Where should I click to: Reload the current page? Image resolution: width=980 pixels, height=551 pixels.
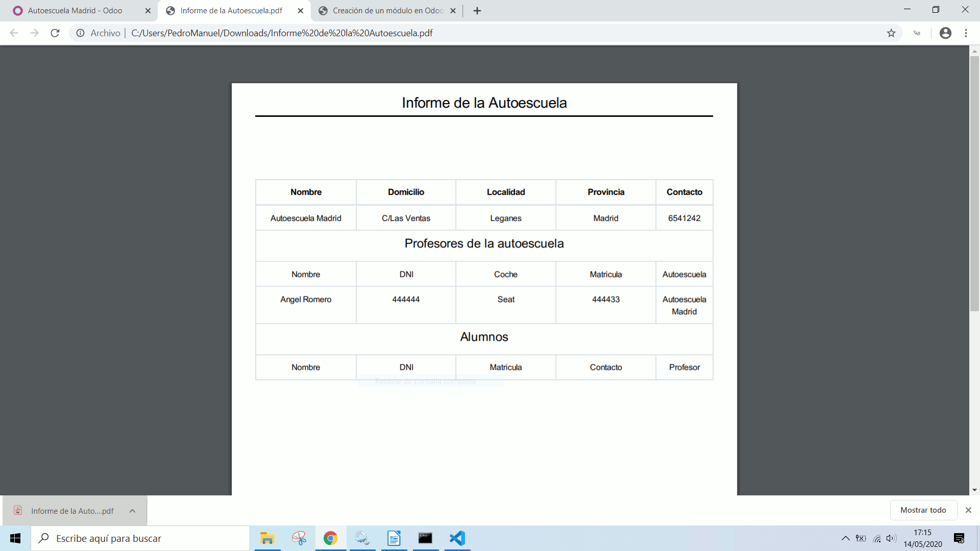(x=55, y=33)
